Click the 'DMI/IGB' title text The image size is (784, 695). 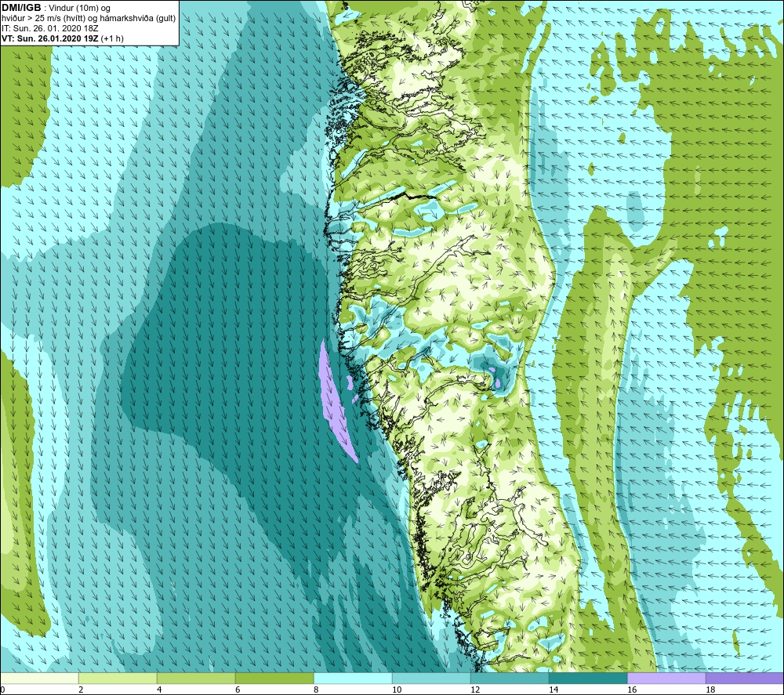[x=21, y=8]
